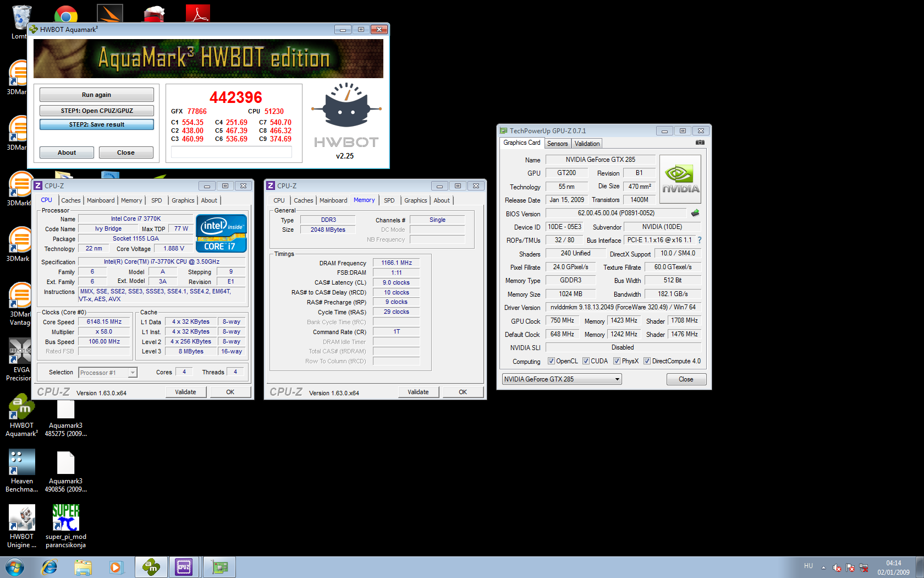
Task: Toggle the CUDA checkbox in GPU-Z
Action: click(586, 361)
